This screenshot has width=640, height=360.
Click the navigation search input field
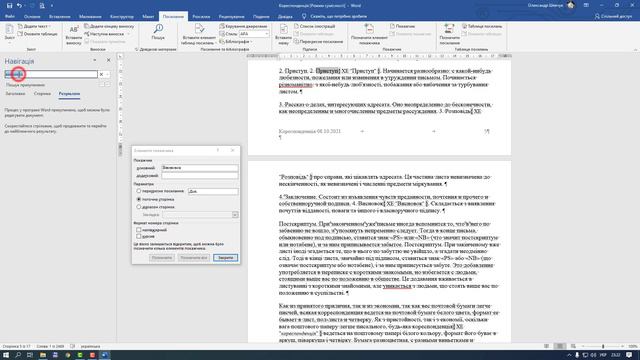[x=51, y=74]
